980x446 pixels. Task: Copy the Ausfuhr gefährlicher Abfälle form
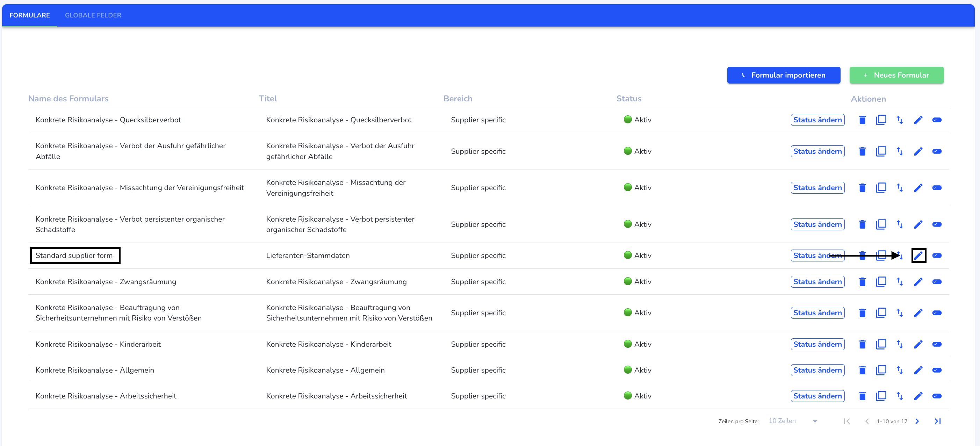pos(881,151)
